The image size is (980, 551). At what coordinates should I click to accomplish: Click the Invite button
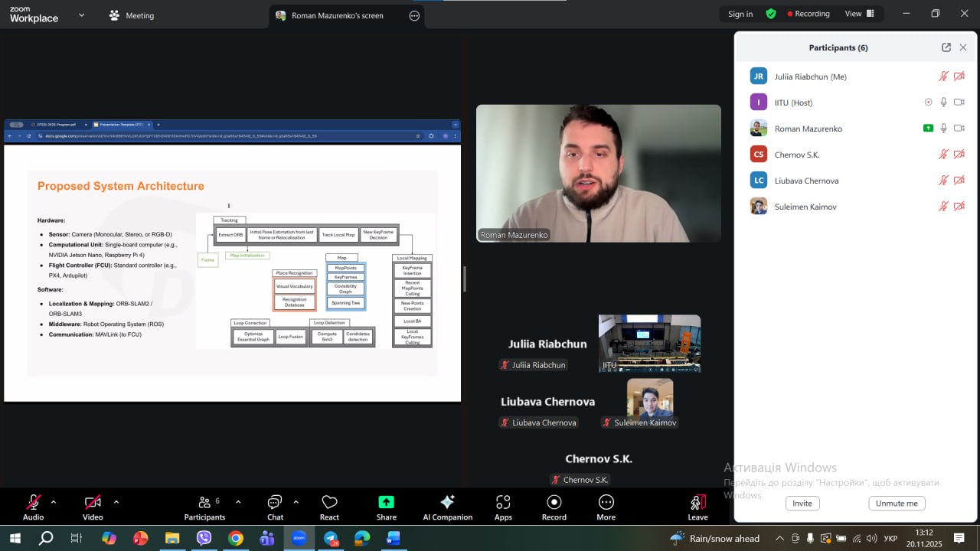tap(802, 503)
